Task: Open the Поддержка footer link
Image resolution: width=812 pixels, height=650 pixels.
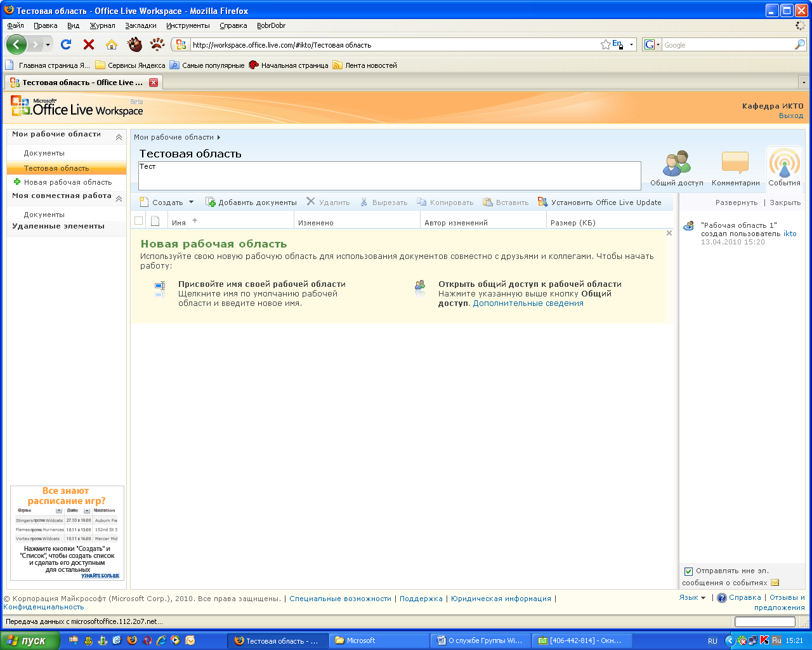Action: (421, 599)
